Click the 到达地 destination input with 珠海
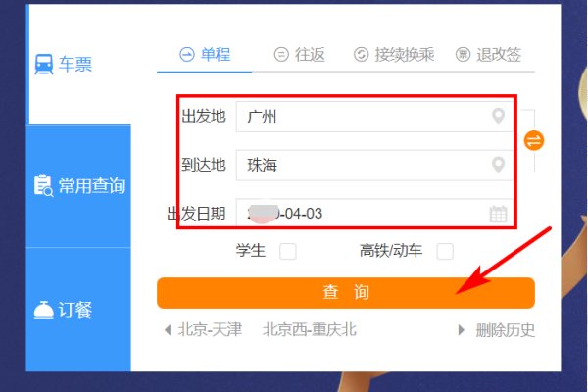Viewport: 588px width, 392px height. (x=374, y=165)
